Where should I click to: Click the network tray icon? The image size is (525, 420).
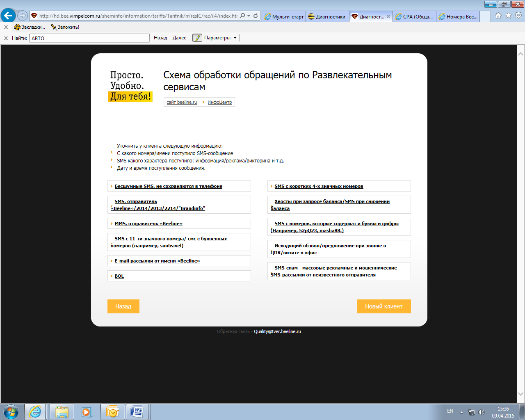472,412
